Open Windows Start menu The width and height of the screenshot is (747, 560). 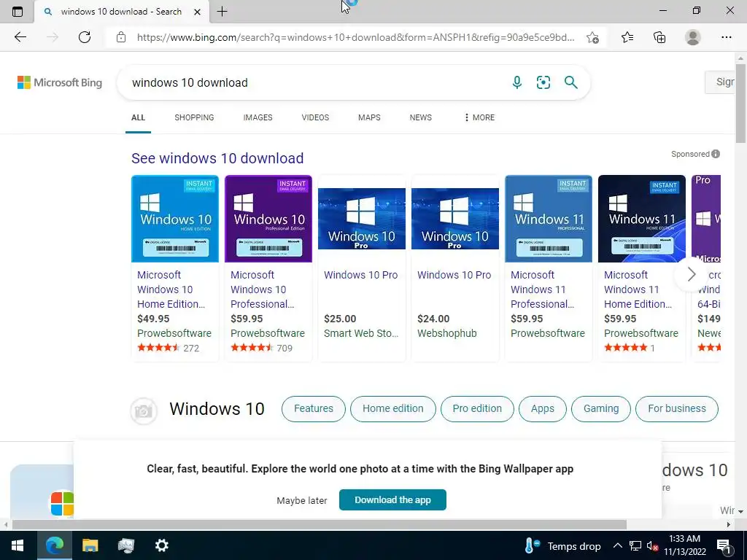[18, 545]
